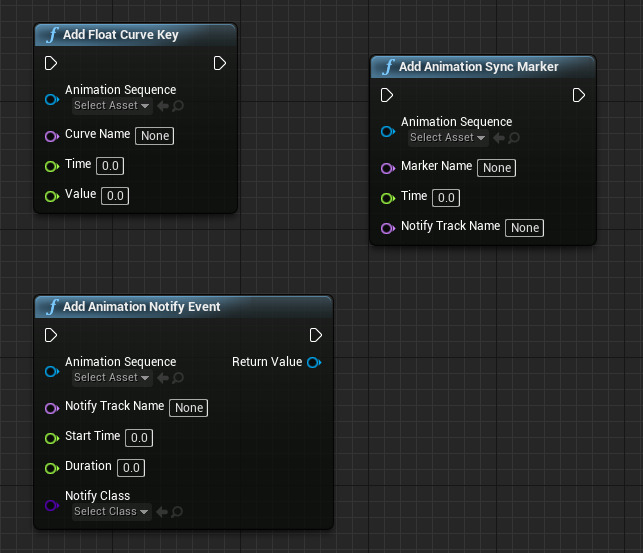This screenshot has height=553, width=643.
Task: Open Select Asset dropdown in Add Animation Sync Marker
Action: tap(447, 138)
